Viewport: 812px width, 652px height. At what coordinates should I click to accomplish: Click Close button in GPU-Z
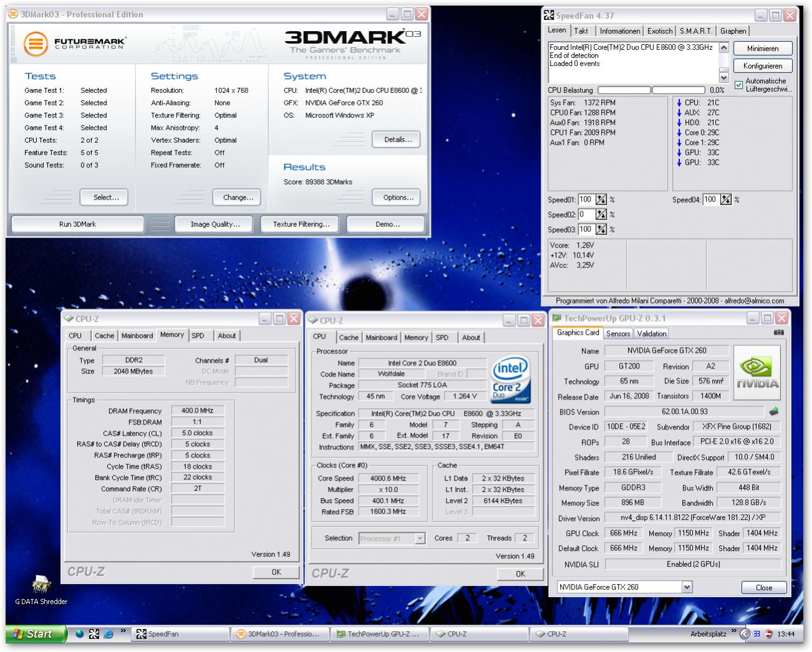pyautogui.click(x=763, y=587)
